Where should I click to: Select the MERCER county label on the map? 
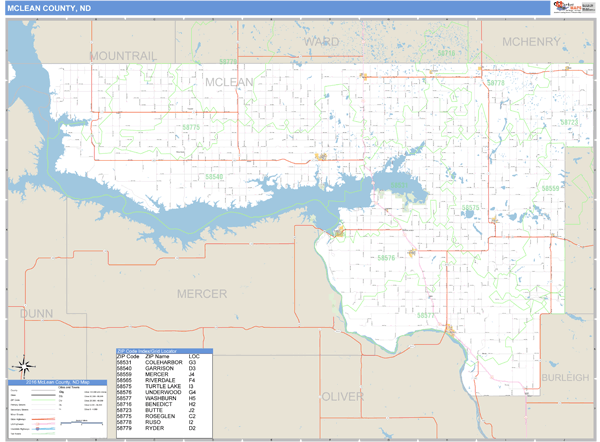pyautogui.click(x=201, y=293)
